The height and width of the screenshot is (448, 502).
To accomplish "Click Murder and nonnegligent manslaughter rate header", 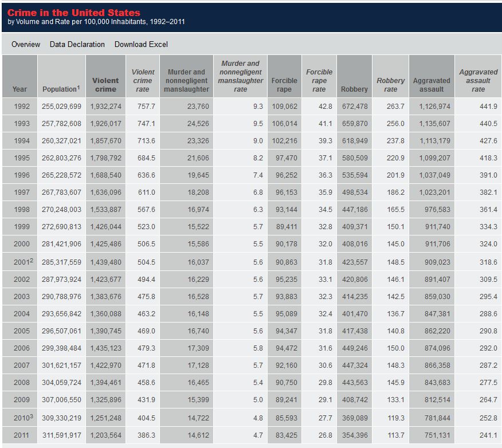I will (241, 76).
